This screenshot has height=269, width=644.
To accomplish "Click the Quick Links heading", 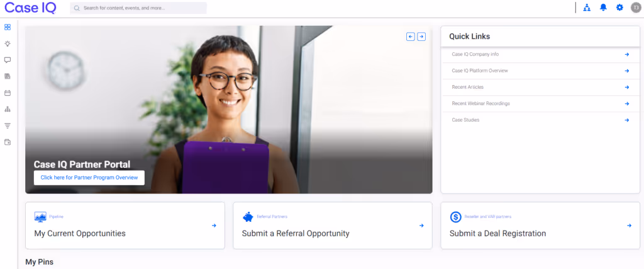I will 469,36.
